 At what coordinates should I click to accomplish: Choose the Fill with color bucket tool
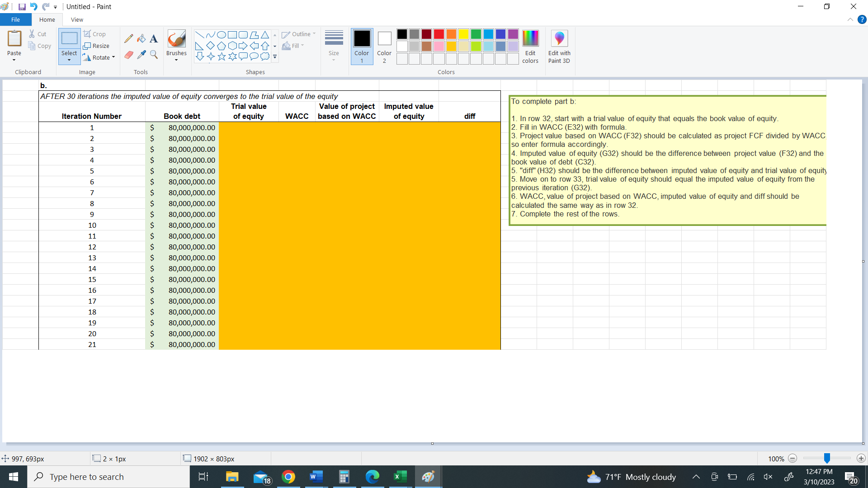[142, 38]
